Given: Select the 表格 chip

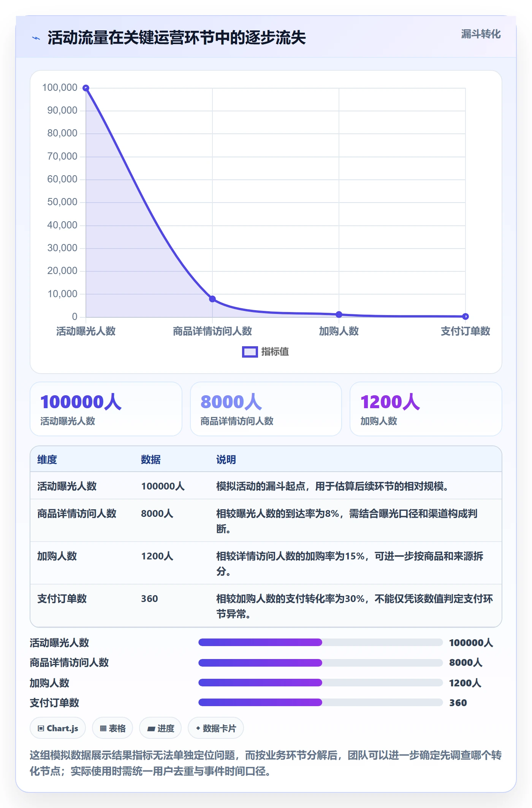Looking at the screenshot, I should click(x=112, y=728).
